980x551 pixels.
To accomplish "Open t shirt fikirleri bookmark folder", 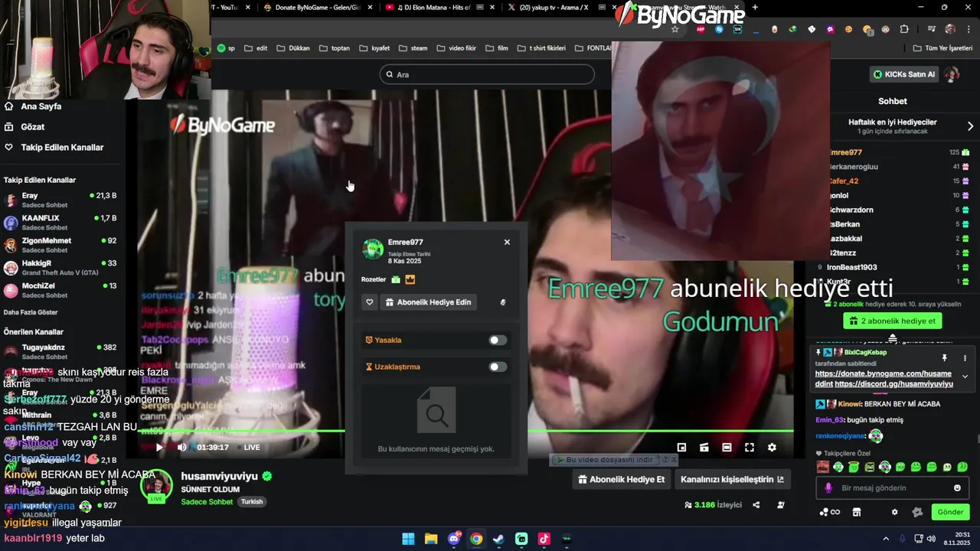I will [541, 48].
